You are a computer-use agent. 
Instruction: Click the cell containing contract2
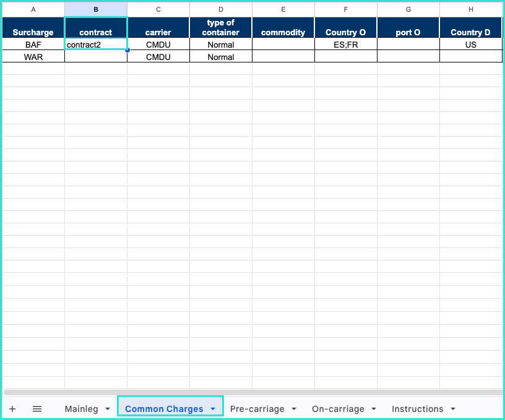click(96, 45)
